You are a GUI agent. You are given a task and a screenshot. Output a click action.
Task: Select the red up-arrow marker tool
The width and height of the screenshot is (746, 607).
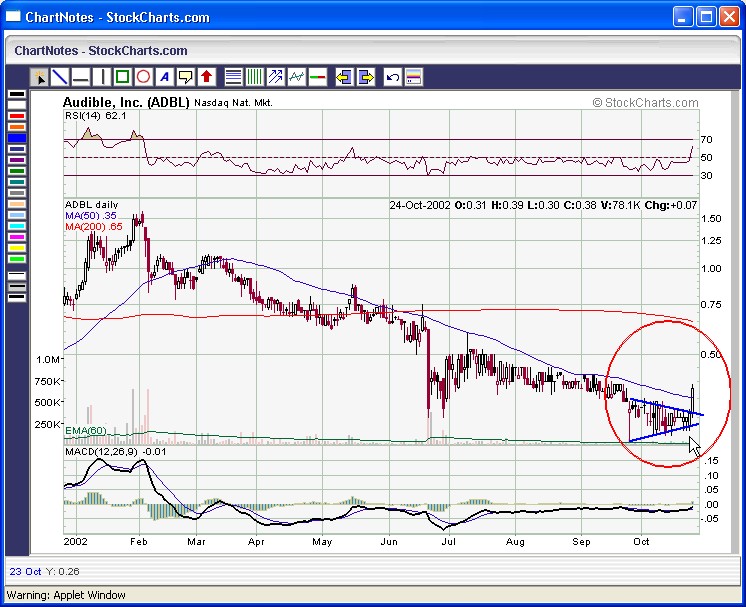pyautogui.click(x=206, y=77)
